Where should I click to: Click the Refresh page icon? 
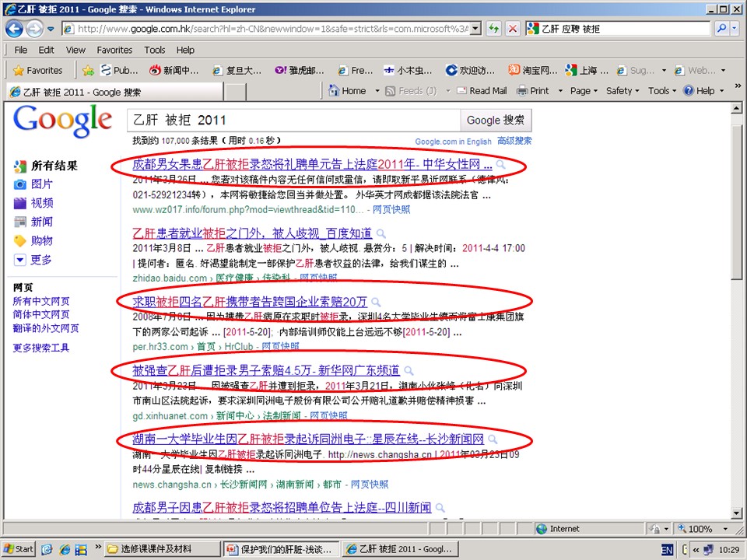coord(493,29)
